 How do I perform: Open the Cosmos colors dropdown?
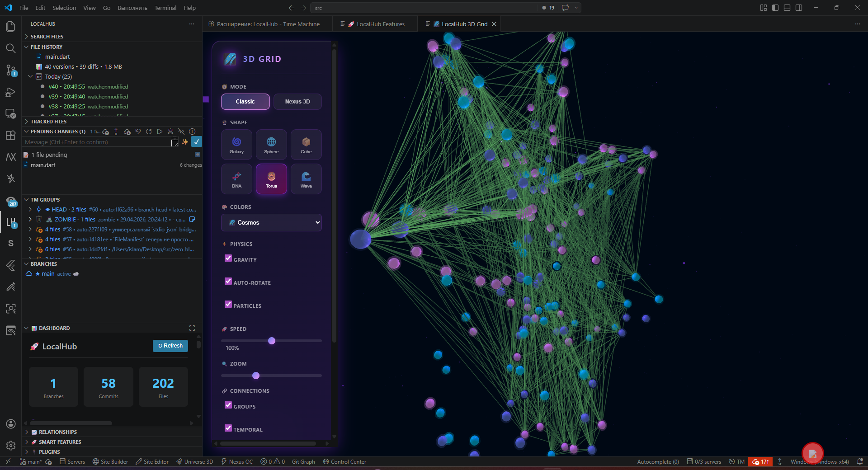pos(271,222)
